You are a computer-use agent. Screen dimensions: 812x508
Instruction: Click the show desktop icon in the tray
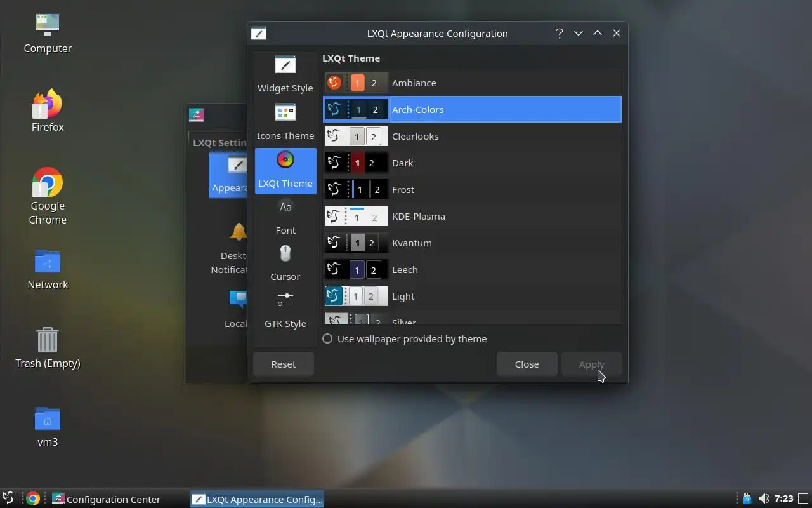pos(803,498)
